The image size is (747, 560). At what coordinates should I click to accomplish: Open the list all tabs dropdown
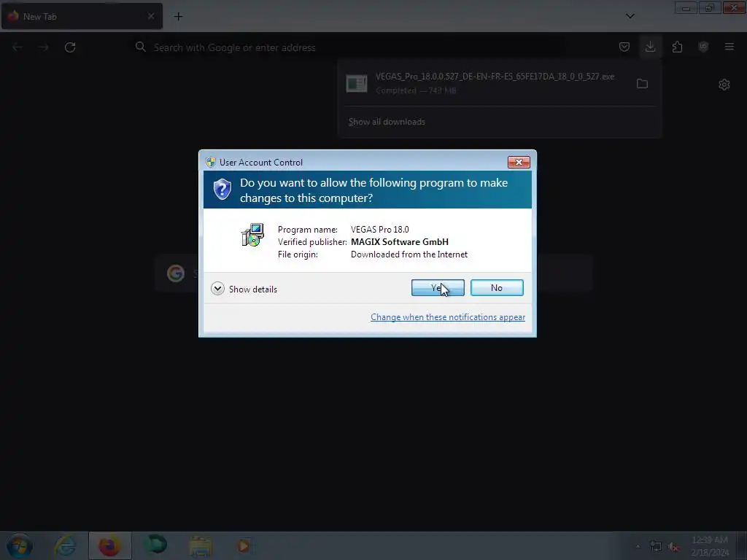click(x=630, y=16)
